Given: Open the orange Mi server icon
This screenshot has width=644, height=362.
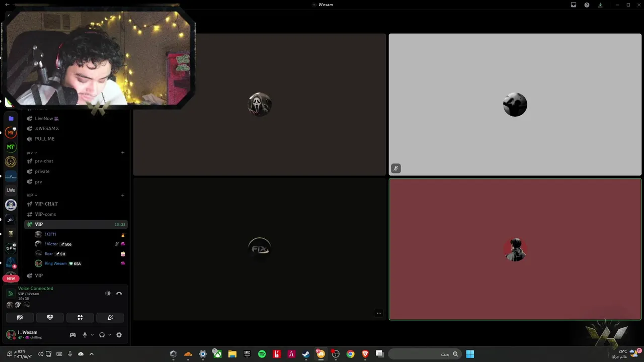Looking at the screenshot, I should click(11, 133).
